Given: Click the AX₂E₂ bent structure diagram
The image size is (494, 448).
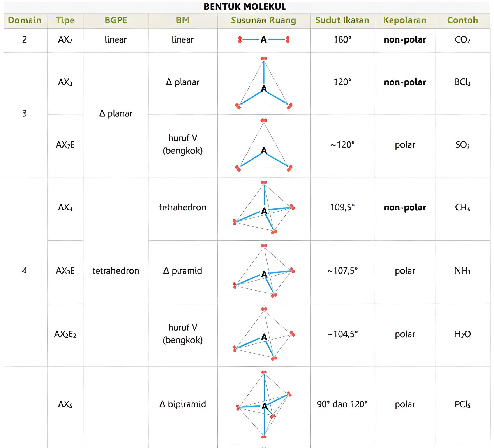Looking at the screenshot, I should click(x=264, y=335).
